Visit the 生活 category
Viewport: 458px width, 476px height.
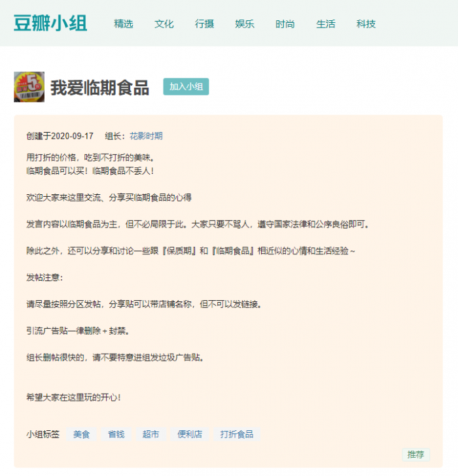click(x=326, y=24)
